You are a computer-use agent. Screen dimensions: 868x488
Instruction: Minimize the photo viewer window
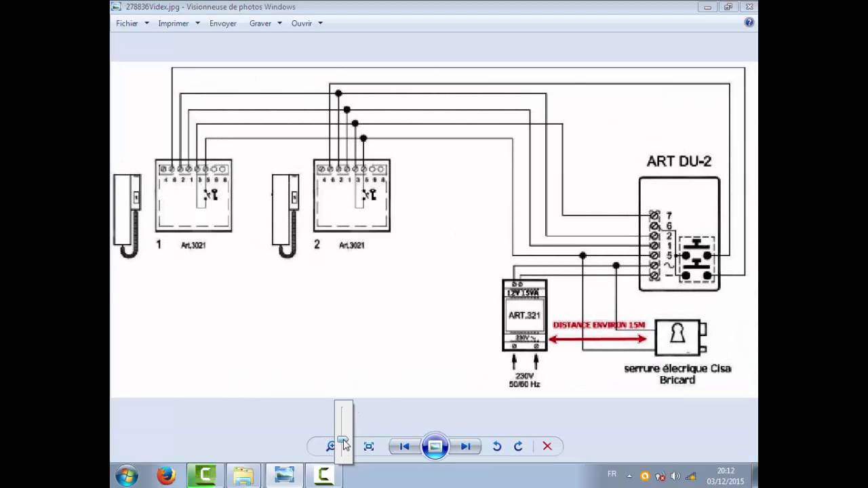[707, 7]
